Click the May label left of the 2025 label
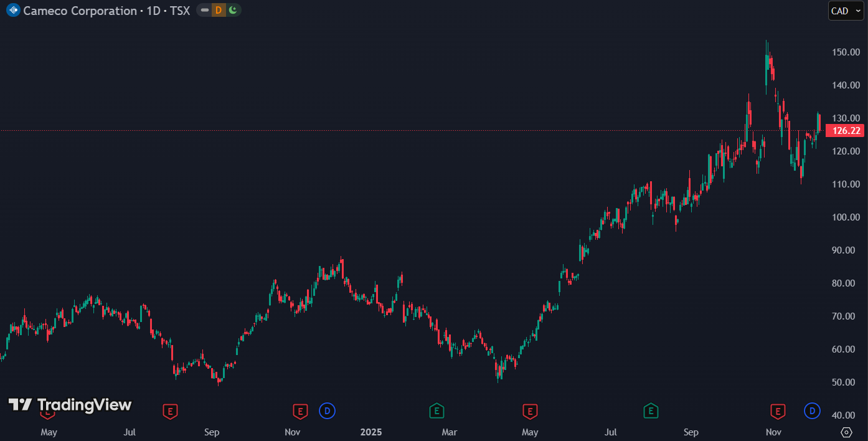 point(49,432)
